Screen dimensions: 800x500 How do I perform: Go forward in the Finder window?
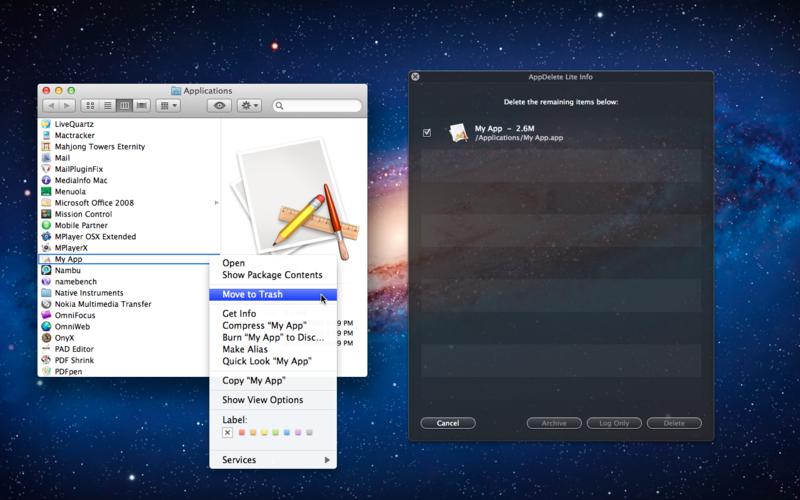(x=67, y=106)
